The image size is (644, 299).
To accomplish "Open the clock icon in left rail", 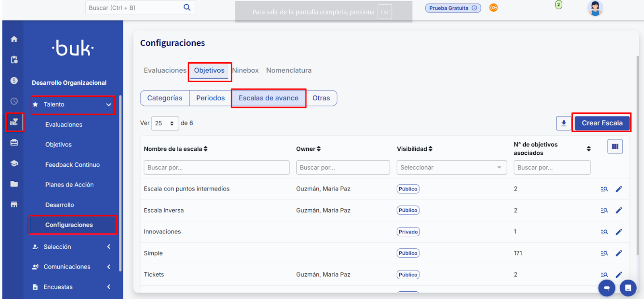I will point(14,101).
